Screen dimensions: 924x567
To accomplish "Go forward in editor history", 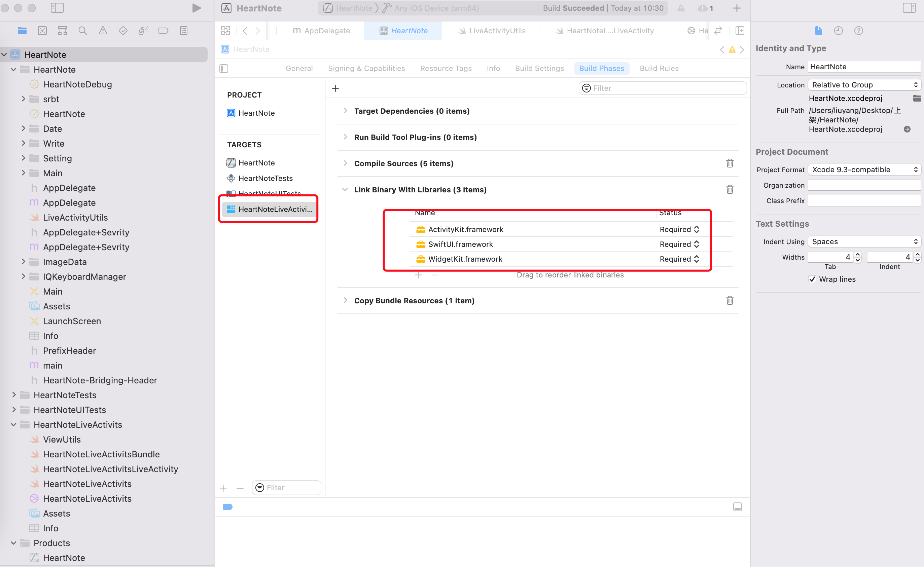I will pyautogui.click(x=258, y=31).
